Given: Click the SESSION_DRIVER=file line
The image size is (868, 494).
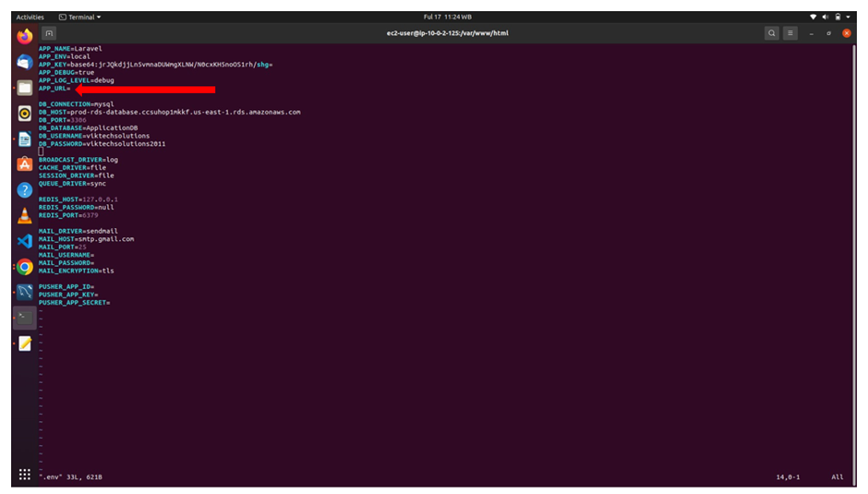Looking at the screenshot, I should (x=77, y=175).
